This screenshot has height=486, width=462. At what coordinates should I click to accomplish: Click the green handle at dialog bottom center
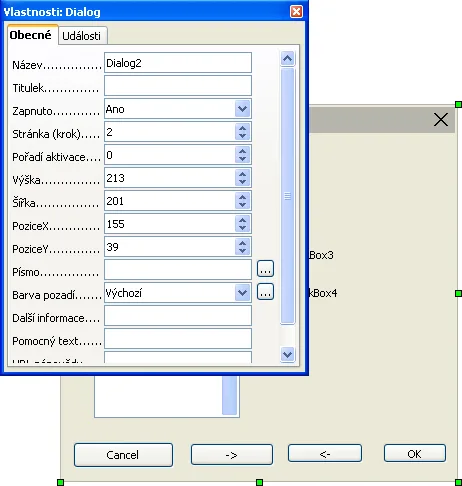259,482
